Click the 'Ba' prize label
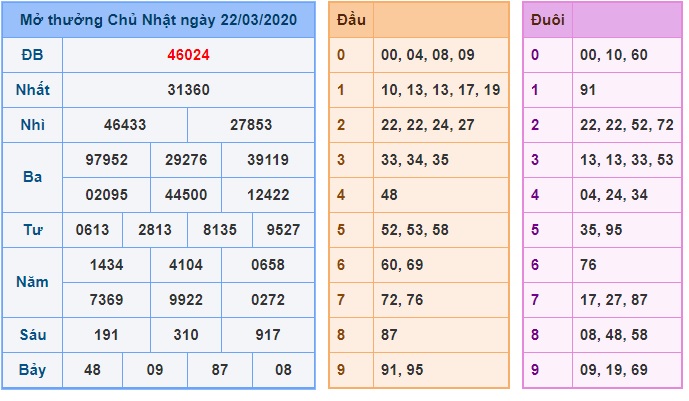 click(33, 177)
